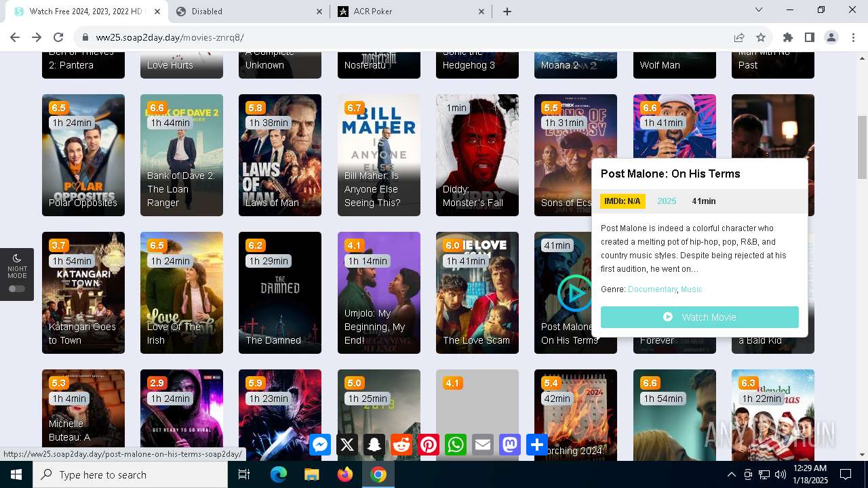This screenshot has height=488, width=868.
Task: Share page via Snapchat icon
Action: (x=374, y=445)
